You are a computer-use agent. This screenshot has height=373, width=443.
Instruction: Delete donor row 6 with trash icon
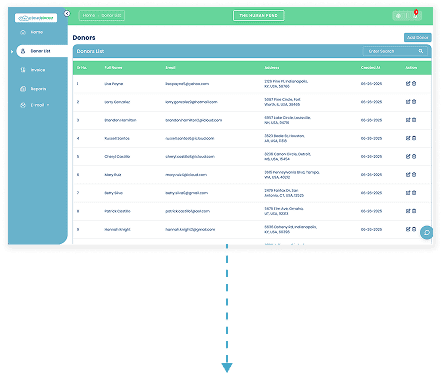pos(414,174)
